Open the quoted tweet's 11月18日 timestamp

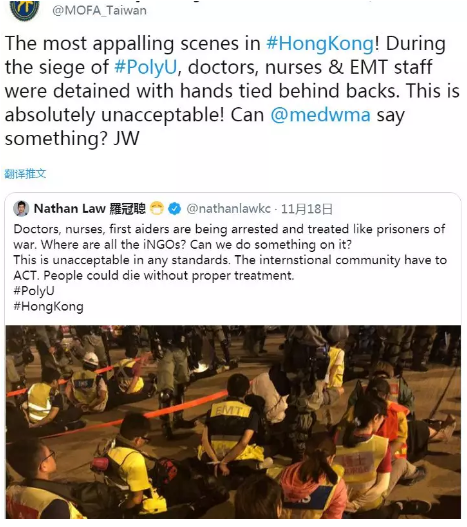click(307, 209)
